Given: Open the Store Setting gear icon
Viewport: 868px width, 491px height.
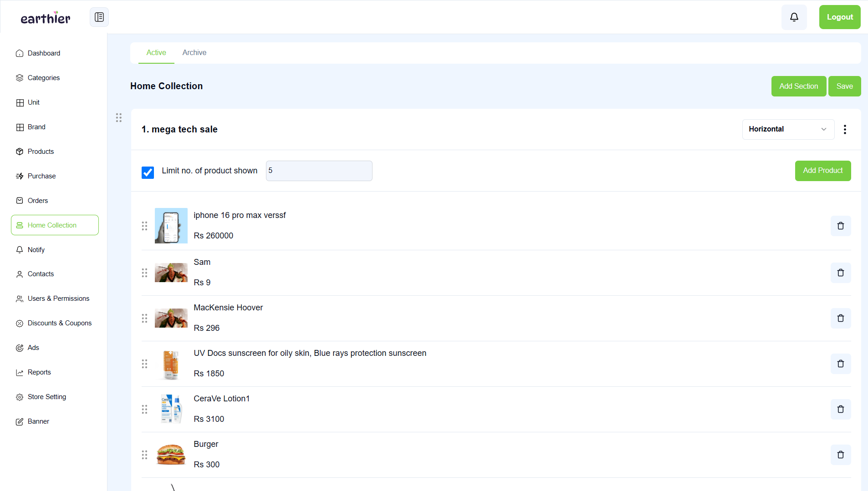Looking at the screenshot, I should click(20, 397).
